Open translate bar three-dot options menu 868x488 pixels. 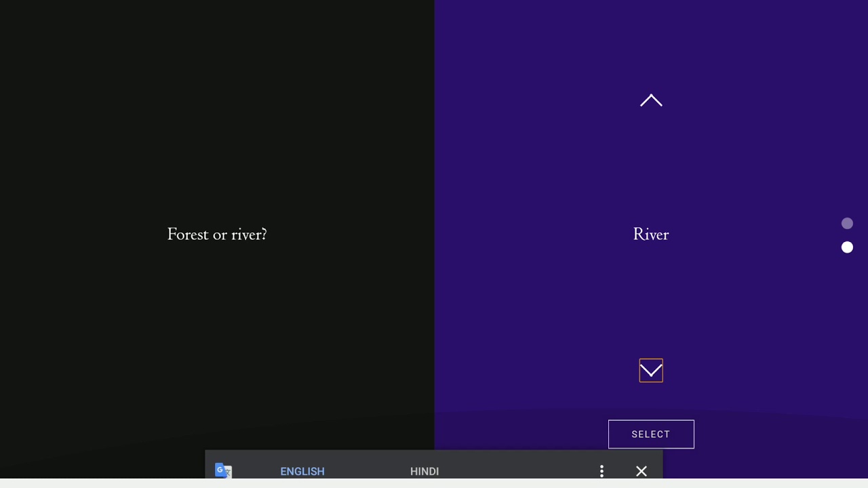coord(601,471)
